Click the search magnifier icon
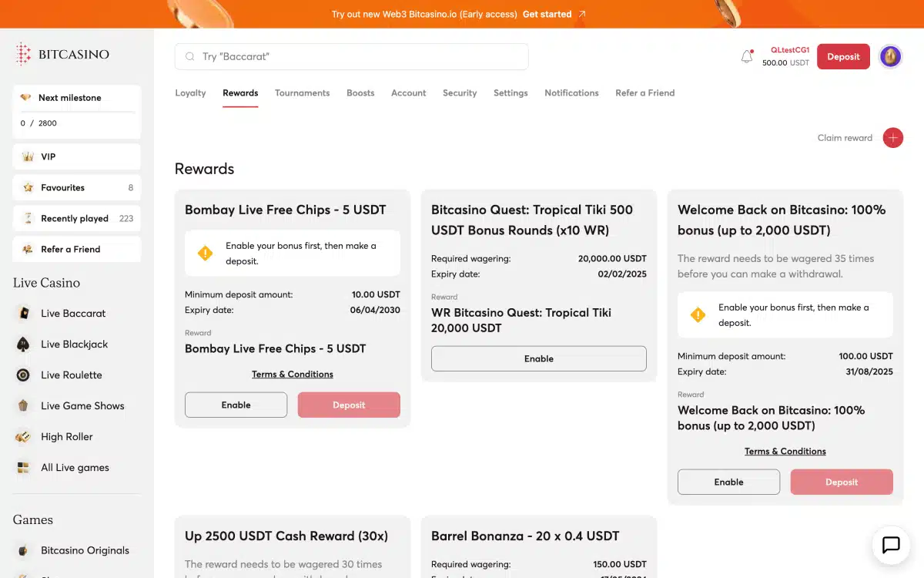Viewport: 924px width, 578px height. 189,57
